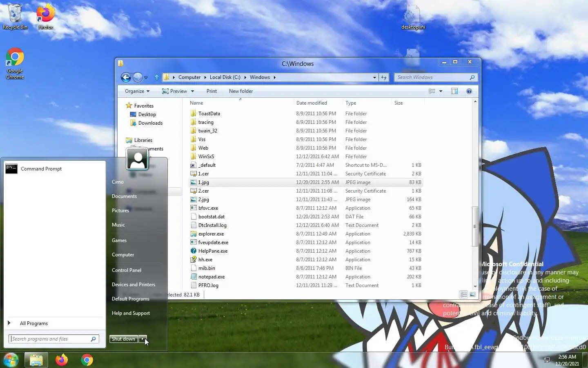Open the Recycle Bin desktop icon
Image resolution: width=588 pixels, height=368 pixels.
[15, 16]
